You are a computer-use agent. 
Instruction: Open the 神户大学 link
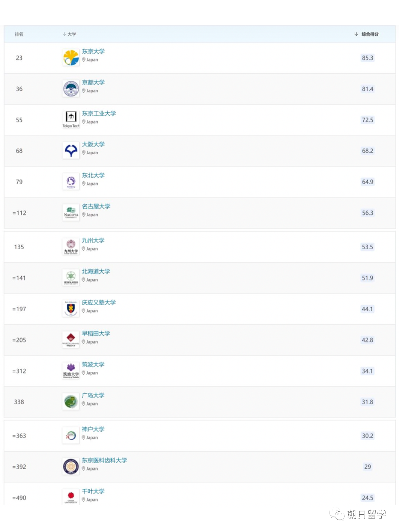tap(93, 429)
